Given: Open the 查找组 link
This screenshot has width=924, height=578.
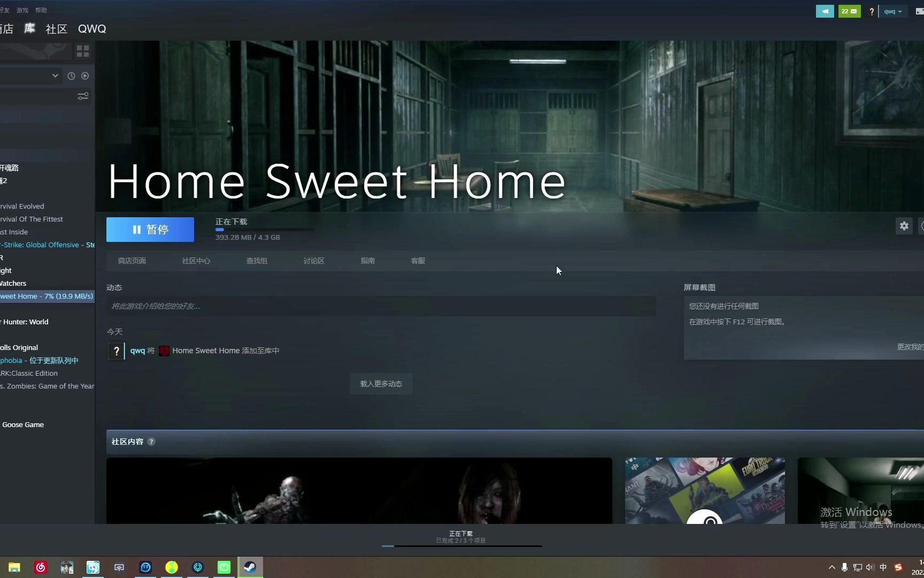Looking at the screenshot, I should [x=257, y=261].
